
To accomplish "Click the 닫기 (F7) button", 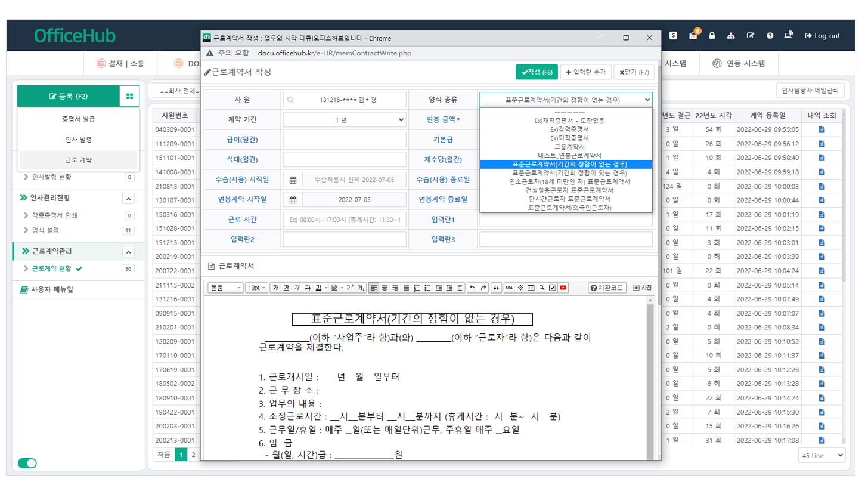I will [634, 72].
